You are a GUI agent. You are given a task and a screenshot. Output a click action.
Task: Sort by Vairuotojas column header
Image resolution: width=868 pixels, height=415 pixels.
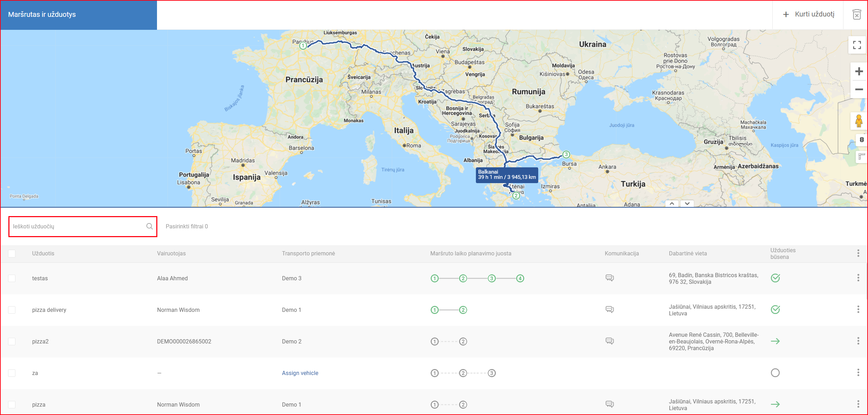(171, 253)
